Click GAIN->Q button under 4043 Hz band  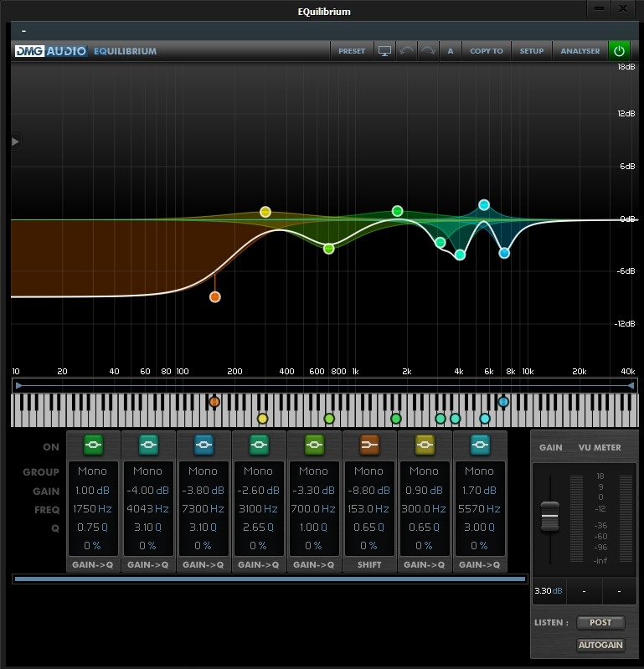(147, 565)
